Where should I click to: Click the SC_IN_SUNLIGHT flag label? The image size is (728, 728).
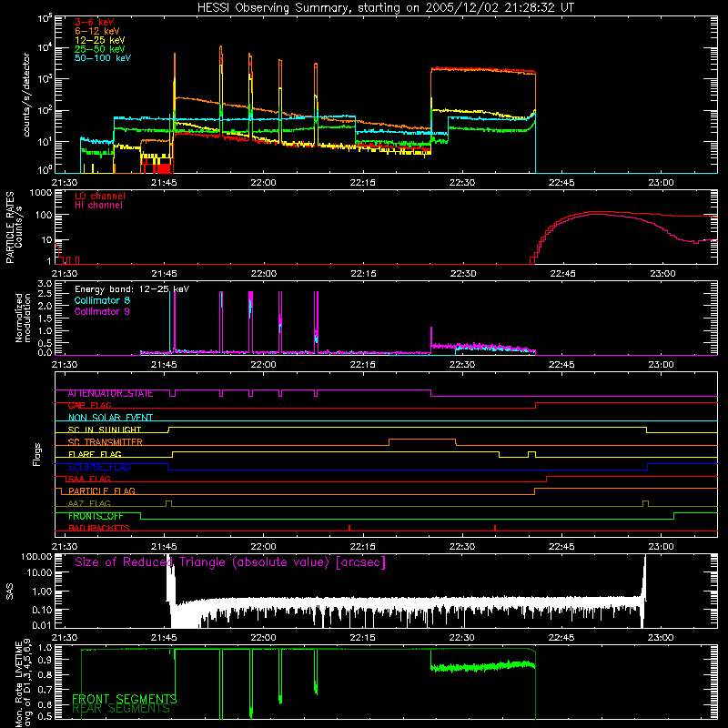(105, 430)
